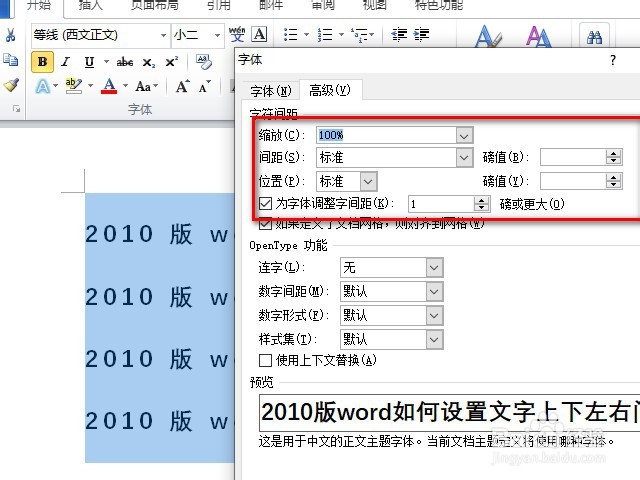Open the underline style dropdown arrow
This screenshot has width=640, height=480.
(x=106, y=62)
